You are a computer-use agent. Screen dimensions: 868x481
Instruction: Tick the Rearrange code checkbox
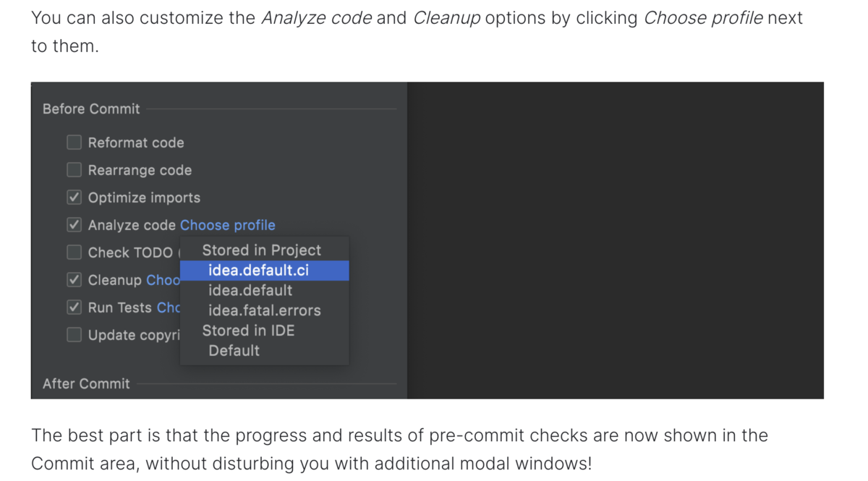click(74, 170)
